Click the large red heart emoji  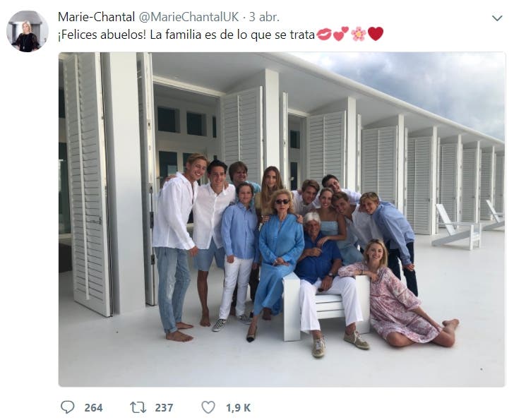tap(376, 34)
